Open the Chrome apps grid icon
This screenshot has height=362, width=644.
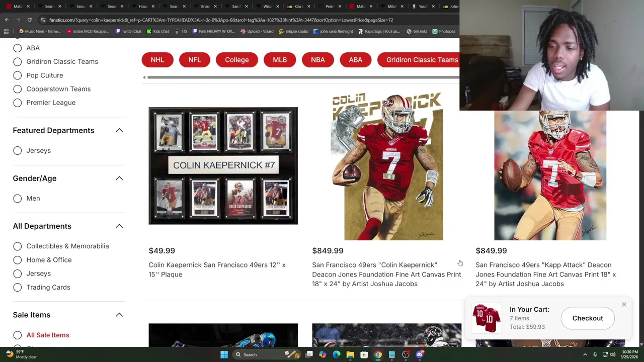[x=6, y=31]
